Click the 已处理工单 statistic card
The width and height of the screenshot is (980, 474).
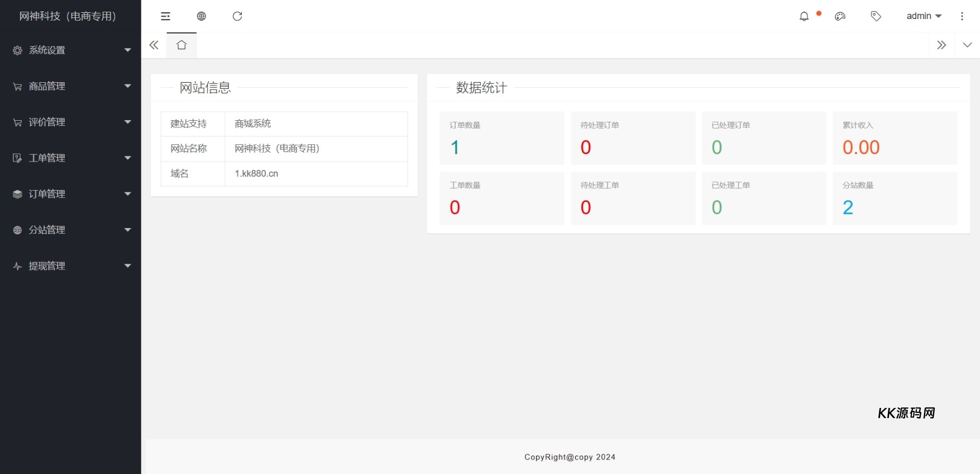(x=764, y=198)
